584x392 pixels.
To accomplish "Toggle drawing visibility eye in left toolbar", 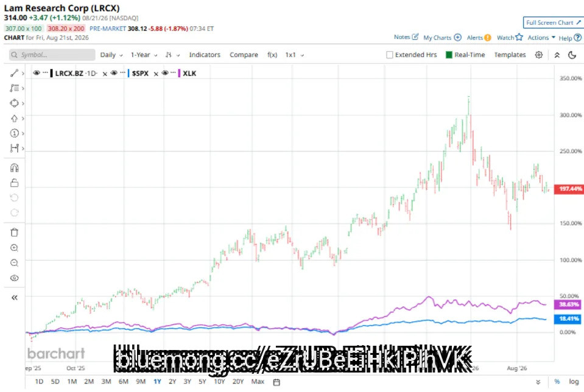I will pyautogui.click(x=14, y=278).
